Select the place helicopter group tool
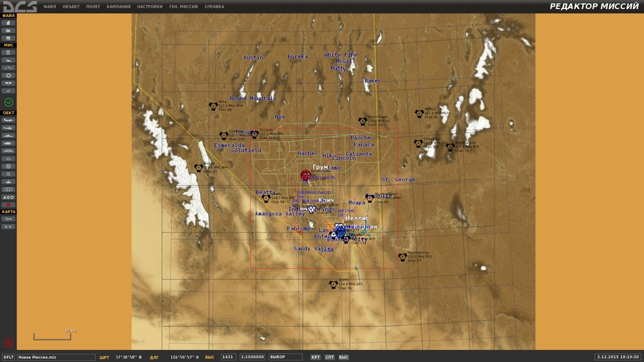 pos(8,128)
